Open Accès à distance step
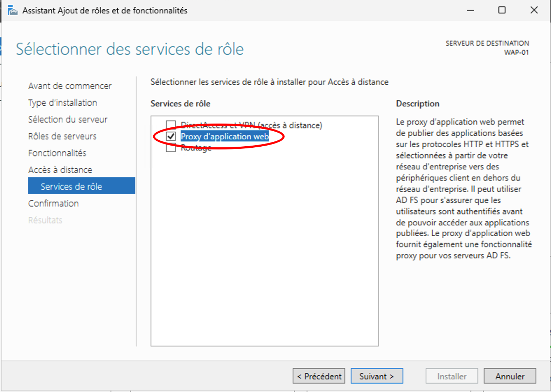The image size is (551, 392). coord(60,170)
